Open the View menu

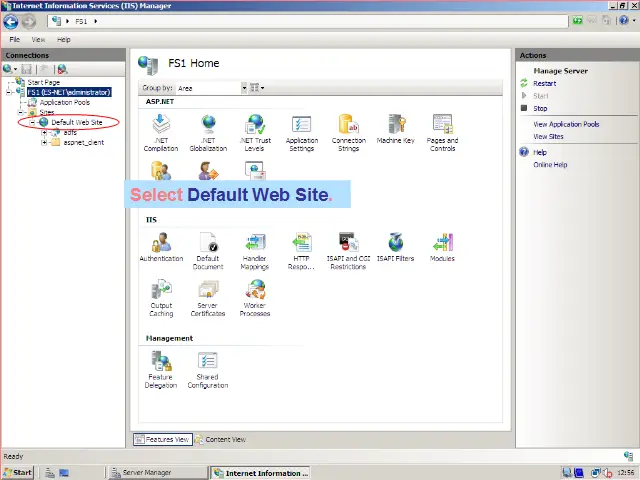[38, 40]
